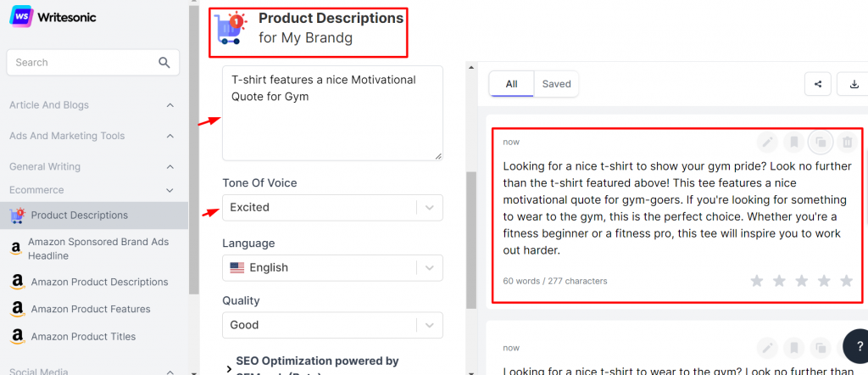The width and height of the screenshot is (868, 375).
Task: Click the Writesonic logo icon
Action: 22,16
